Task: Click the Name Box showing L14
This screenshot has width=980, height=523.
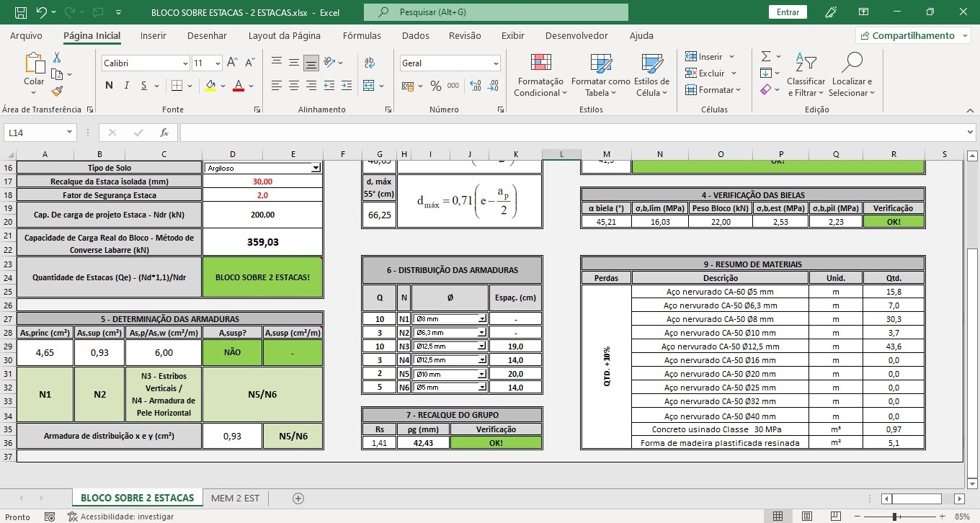Action: point(34,133)
